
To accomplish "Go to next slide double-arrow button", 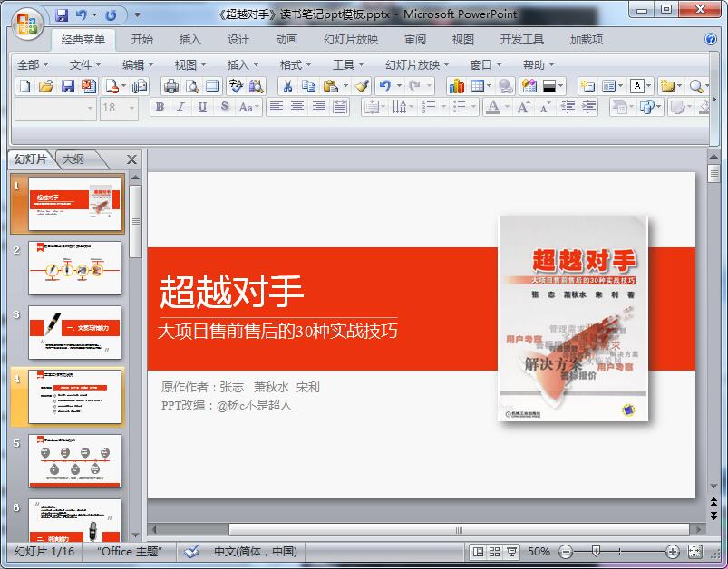I will tap(713, 516).
